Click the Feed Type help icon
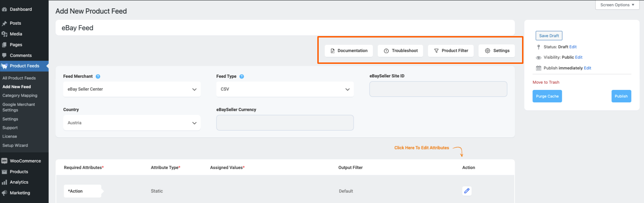The image size is (644, 203). [242, 76]
